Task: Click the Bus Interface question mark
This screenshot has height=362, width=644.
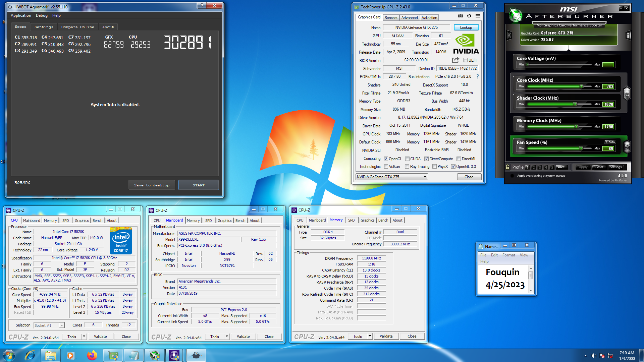Action: click(x=478, y=77)
